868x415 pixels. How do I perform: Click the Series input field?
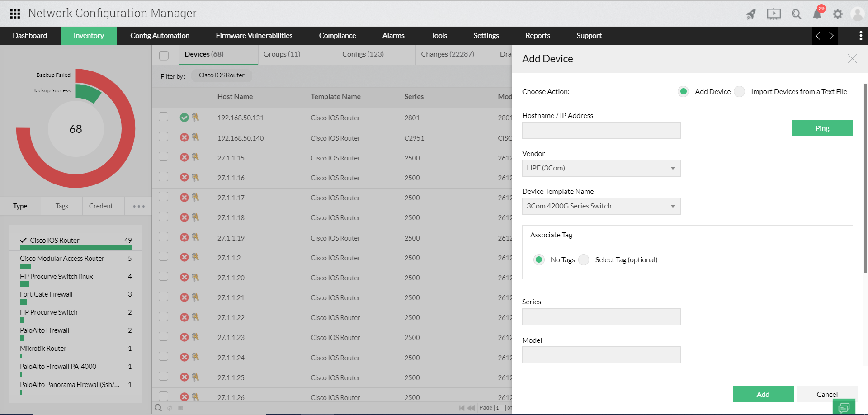(x=601, y=316)
